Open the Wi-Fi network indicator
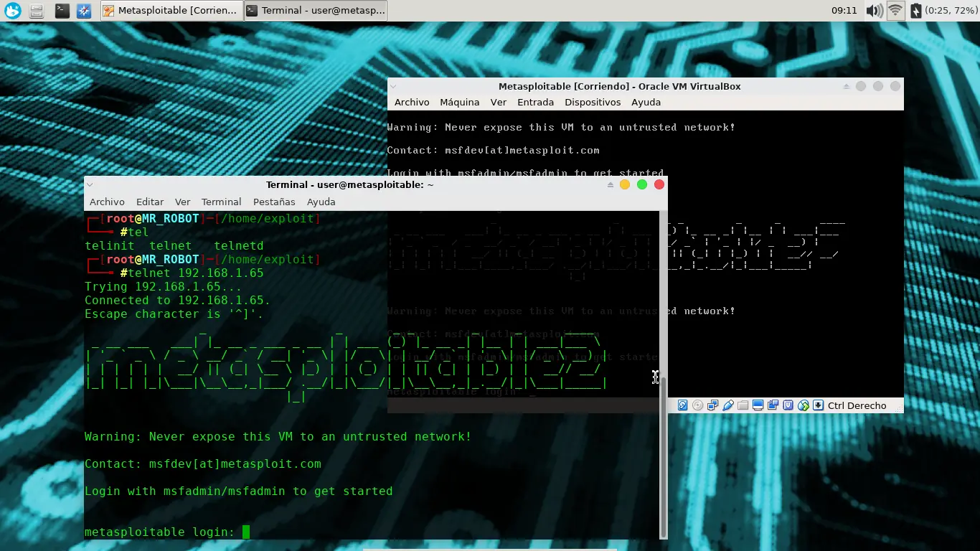The height and width of the screenshot is (551, 980). 895,11
